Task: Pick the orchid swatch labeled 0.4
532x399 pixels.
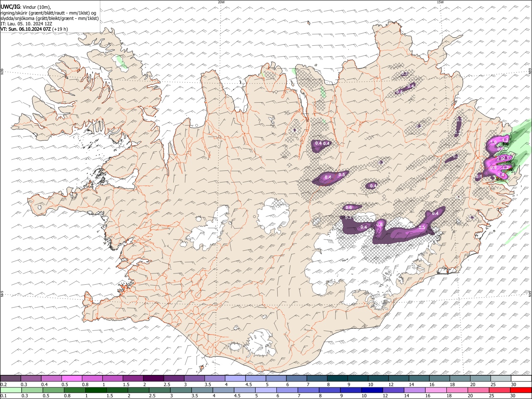Action: point(52,378)
